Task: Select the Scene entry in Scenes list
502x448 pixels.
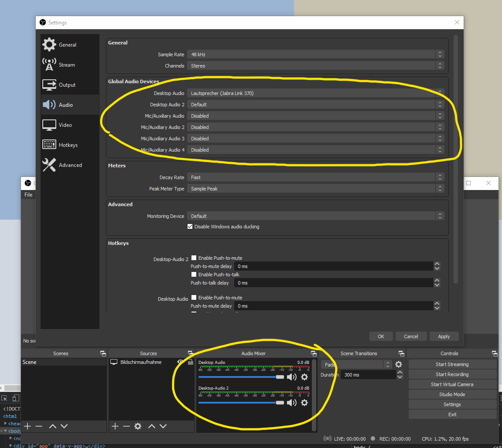Action: coord(64,362)
